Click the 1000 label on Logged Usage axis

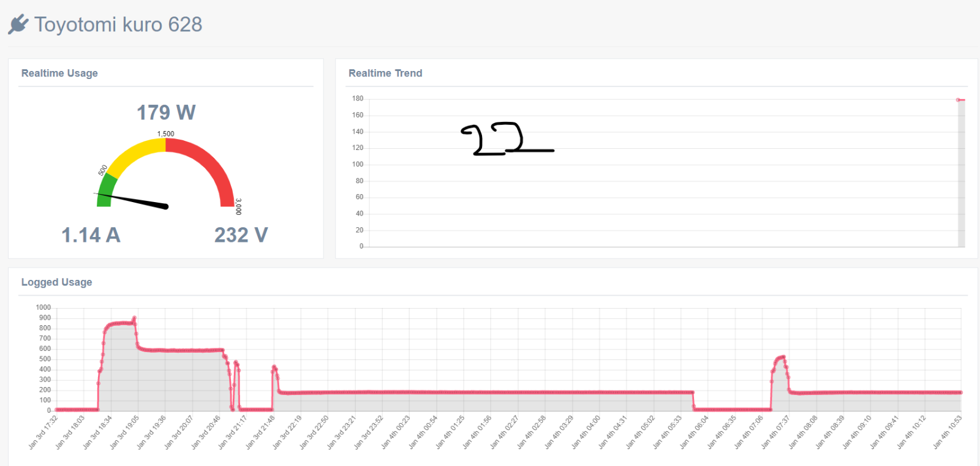(43, 307)
